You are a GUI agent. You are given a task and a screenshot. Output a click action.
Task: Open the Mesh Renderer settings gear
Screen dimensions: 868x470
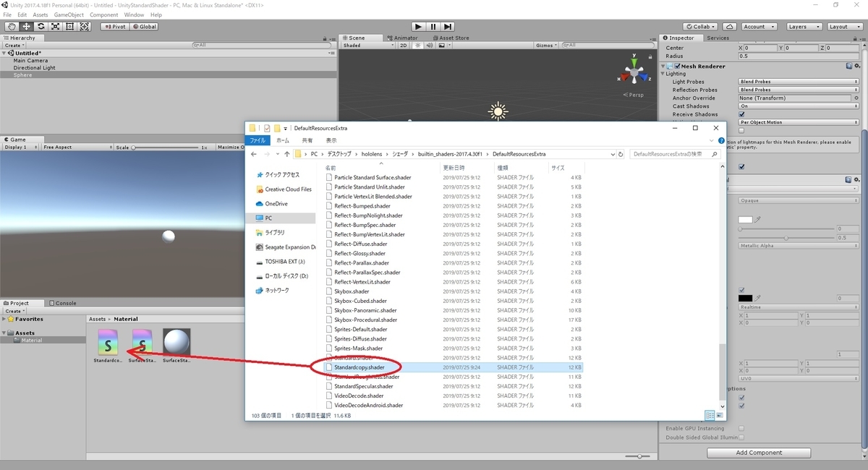(x=858, y=66)
